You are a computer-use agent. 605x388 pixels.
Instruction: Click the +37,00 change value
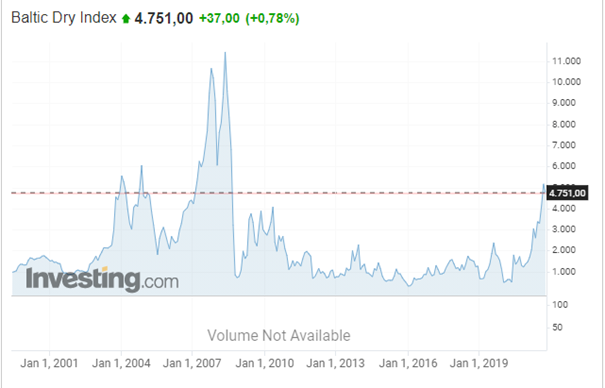coord(219,18)
